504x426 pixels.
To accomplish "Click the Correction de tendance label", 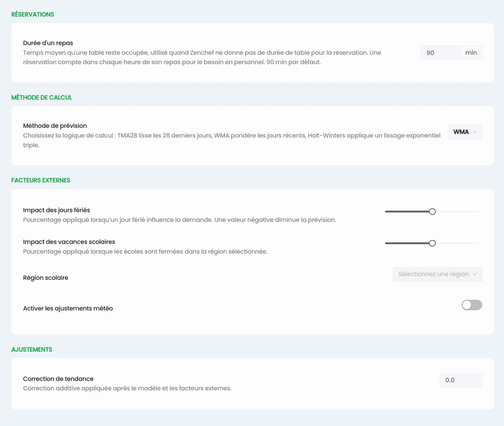I will click(x=58, y=379).
